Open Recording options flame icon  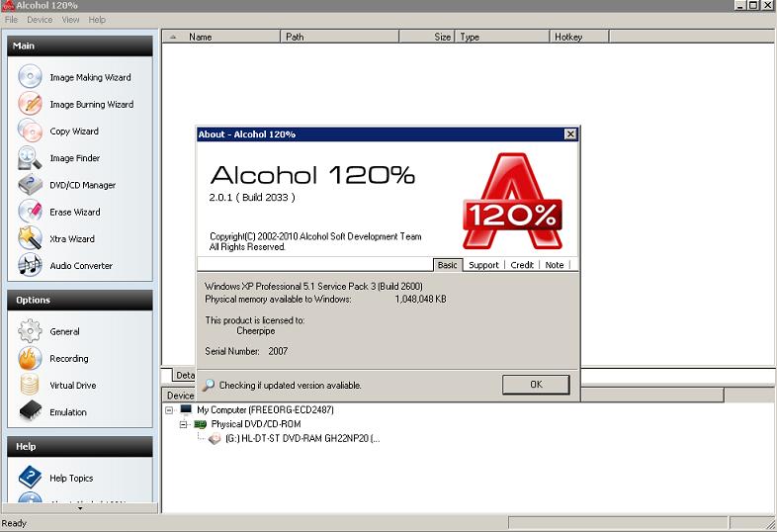[x=30, y=358]
